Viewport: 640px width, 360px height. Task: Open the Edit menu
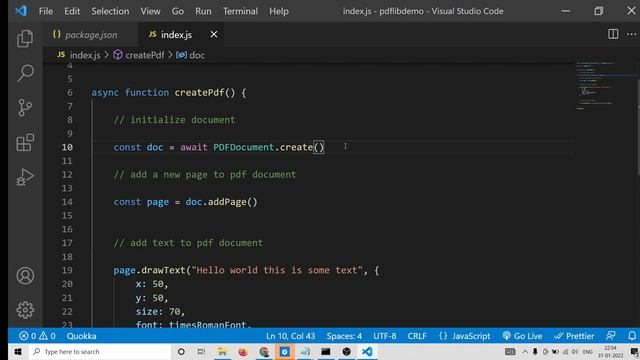tap(72, 11)
